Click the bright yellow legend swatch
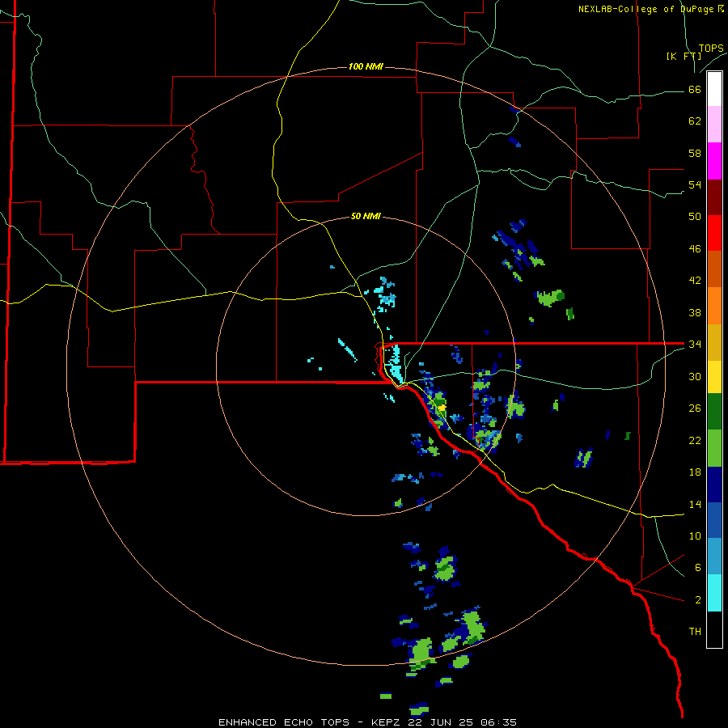Viewport: 728px width, 728px height. 714,377
